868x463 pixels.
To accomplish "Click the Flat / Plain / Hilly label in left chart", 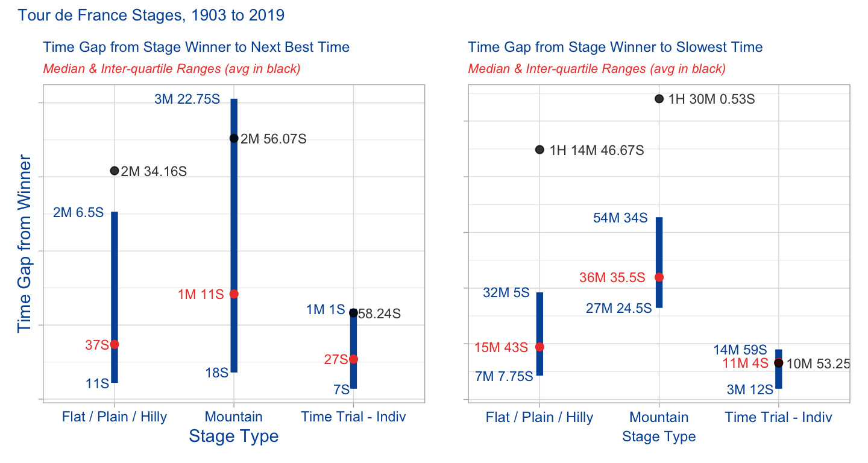I will (x=115, y=417).
